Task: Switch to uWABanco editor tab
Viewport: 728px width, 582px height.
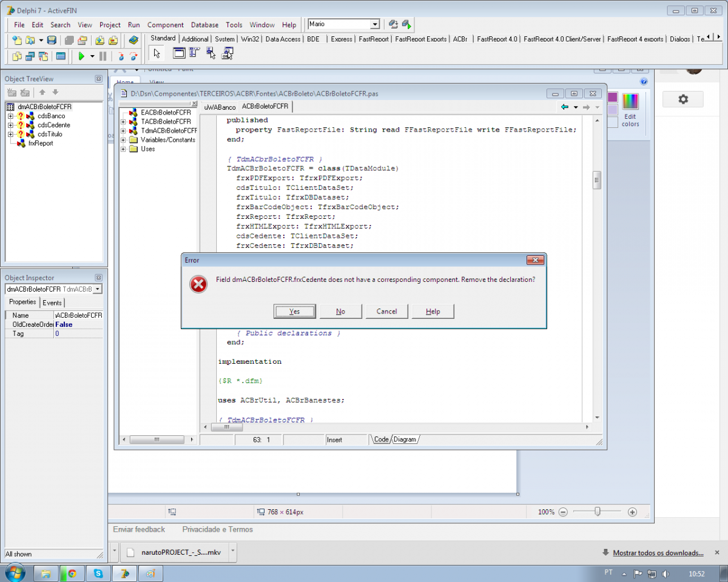Action: [x=220, y=107]
